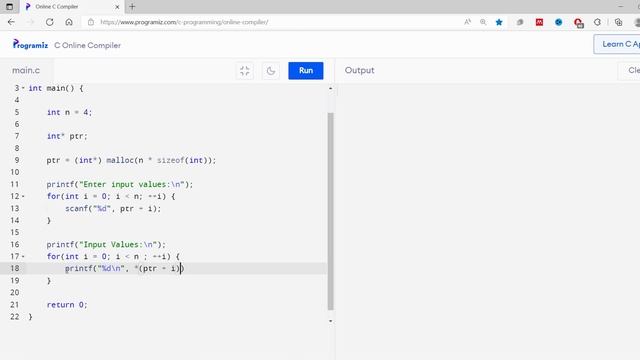Click the scanf line of code
The width and height of the screenshot is (640, 360).
113,209
